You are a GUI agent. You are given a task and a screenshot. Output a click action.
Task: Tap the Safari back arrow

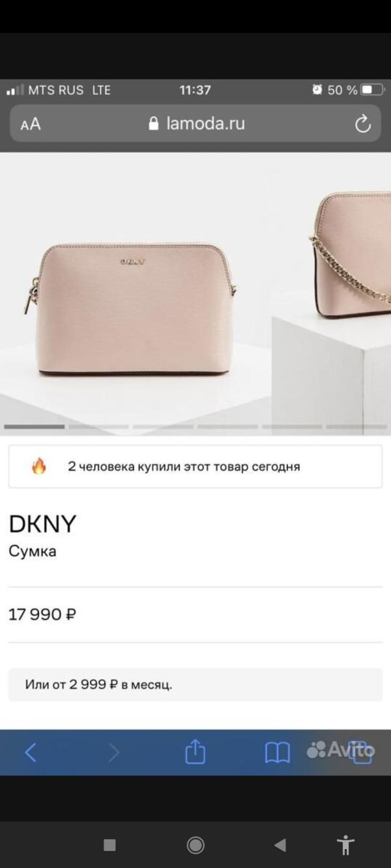click(30, 753)
